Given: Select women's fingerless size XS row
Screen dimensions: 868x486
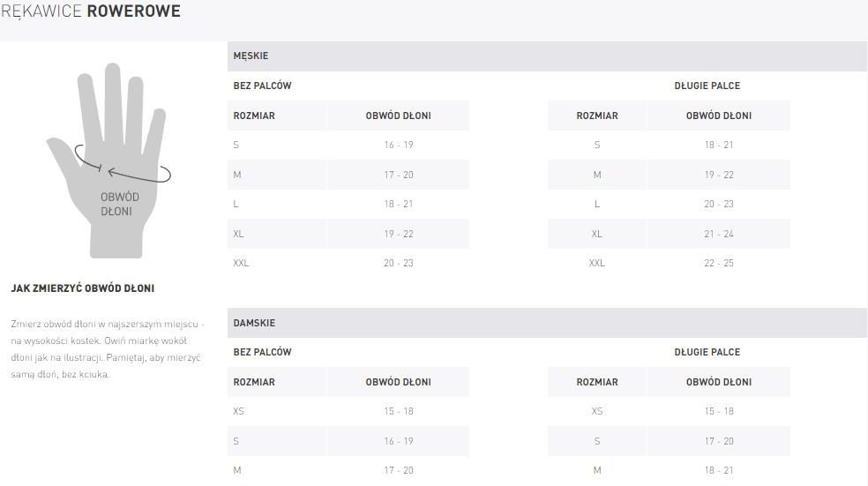Looking at the screenshot, I should tap(348, 411).
